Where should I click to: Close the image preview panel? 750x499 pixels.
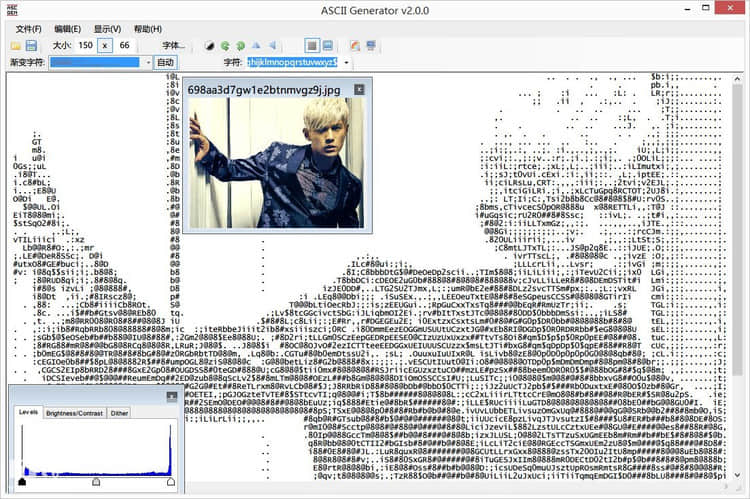coord(359,89)
